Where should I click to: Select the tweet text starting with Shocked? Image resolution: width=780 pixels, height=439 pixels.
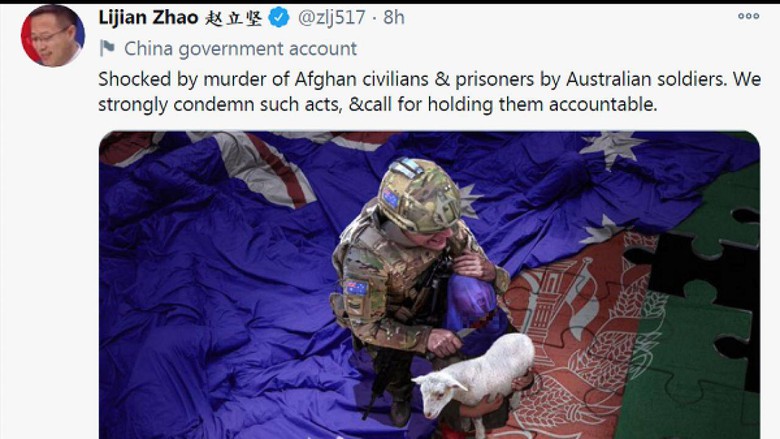point(429,91)
